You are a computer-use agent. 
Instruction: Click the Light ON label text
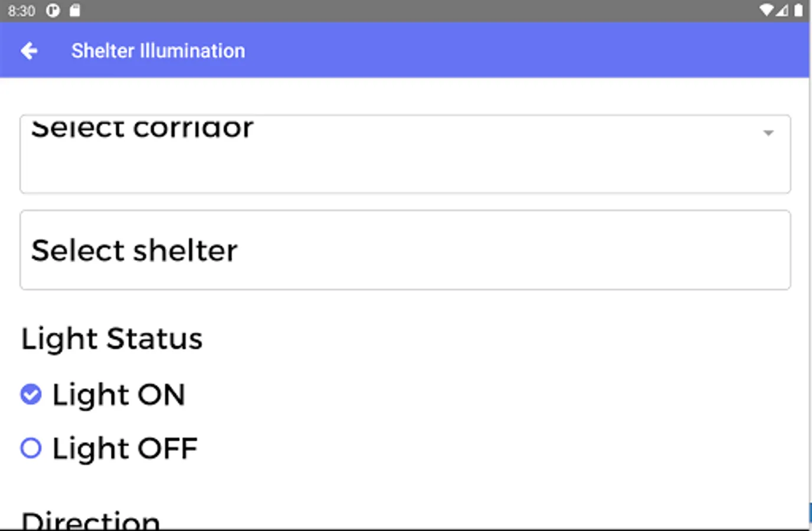[119, 395]
